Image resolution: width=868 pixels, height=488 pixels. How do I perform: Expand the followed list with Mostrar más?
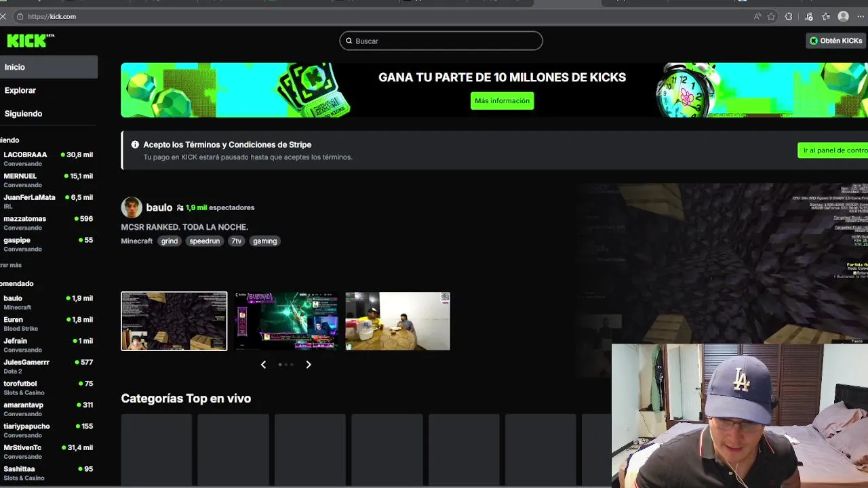pyautogui.click(x=11, y=265)
